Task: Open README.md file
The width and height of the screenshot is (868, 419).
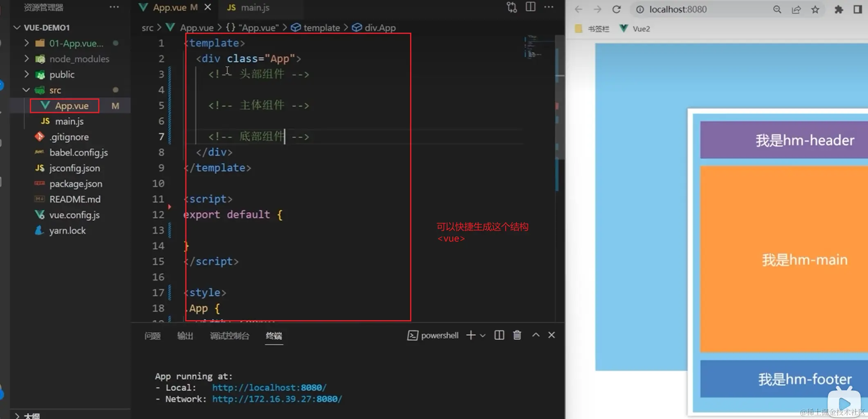Action: pos(75,199)
